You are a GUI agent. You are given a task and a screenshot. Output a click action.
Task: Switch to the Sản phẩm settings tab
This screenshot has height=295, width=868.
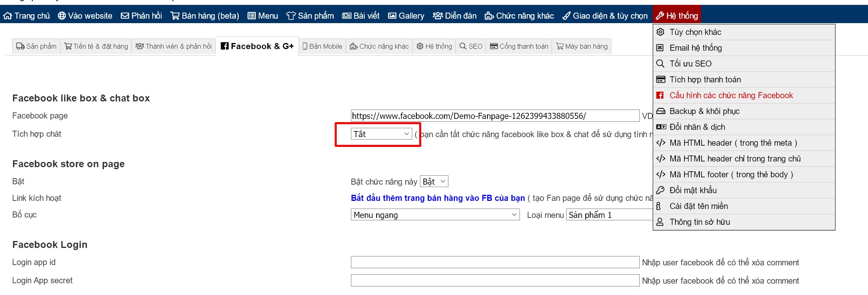click(37, 46)
